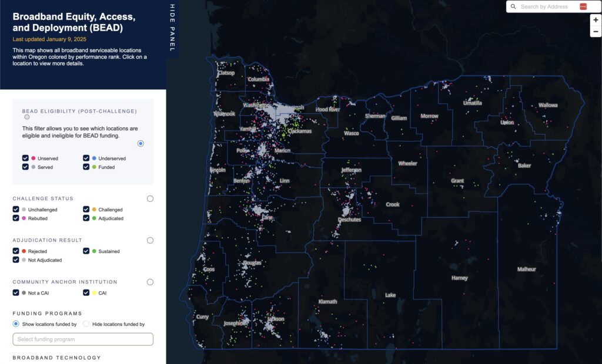The image size is (602, 364).
Task: Select the Community Anchor Institution radio button
Action: click(150, 282)
